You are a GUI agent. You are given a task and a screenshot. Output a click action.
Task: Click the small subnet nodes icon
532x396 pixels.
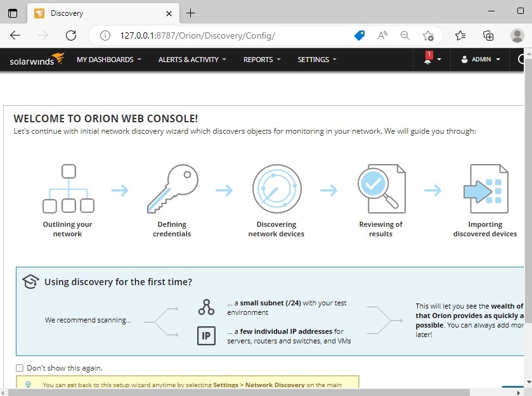(x=206, y=307)
